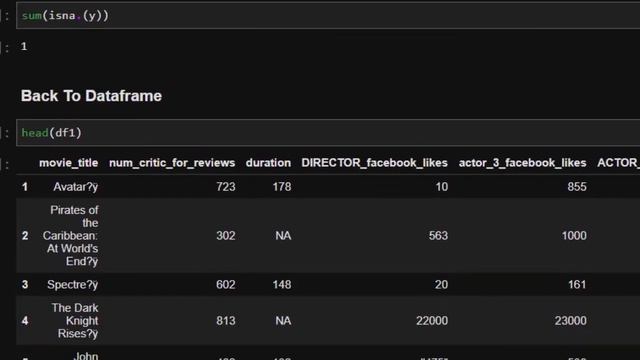The height and width of the screenshot is (360, 640).
Task: Click the actor 3 likes value 161
Action: (577, 284)
